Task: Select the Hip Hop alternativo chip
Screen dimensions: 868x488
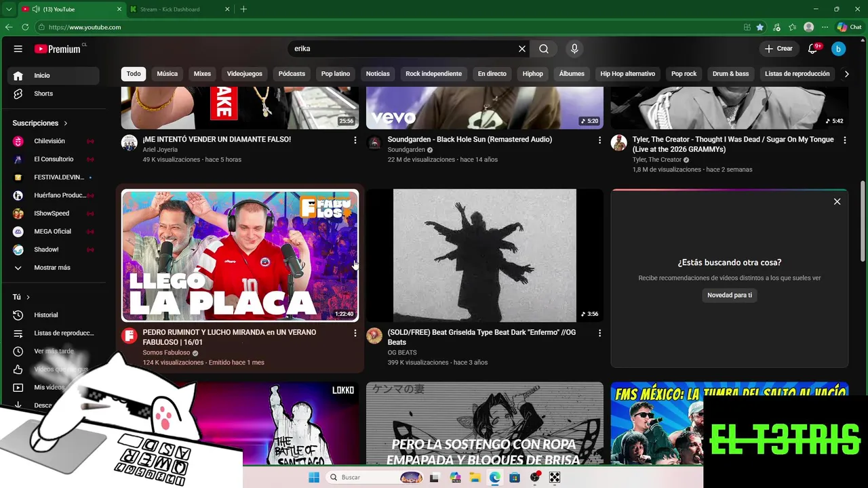Action: click(x=627, y=74)
